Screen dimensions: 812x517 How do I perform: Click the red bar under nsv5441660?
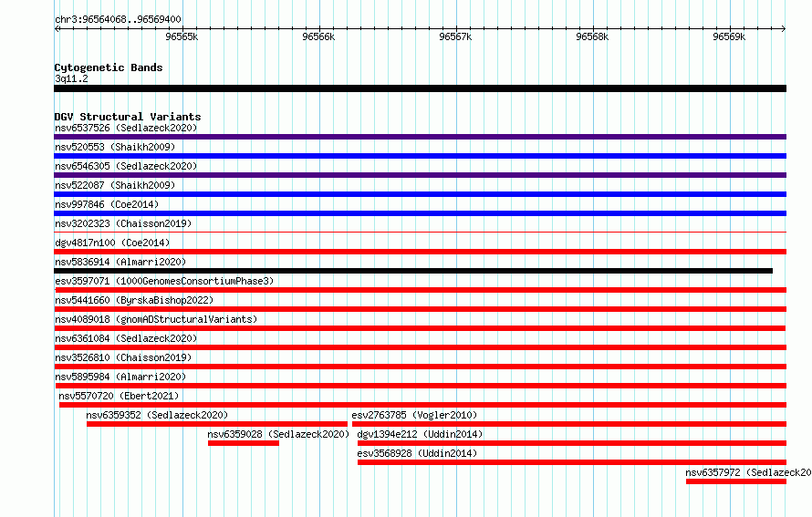[420, 309]
